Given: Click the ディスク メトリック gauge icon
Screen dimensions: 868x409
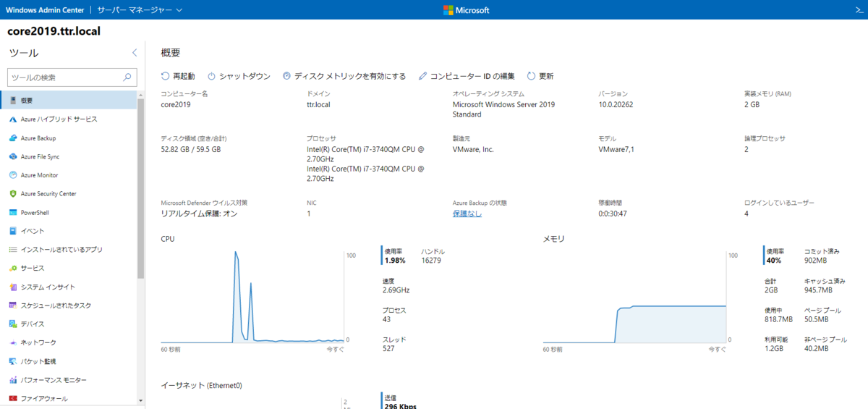Looking at the screenshot, I should point(286,76).
